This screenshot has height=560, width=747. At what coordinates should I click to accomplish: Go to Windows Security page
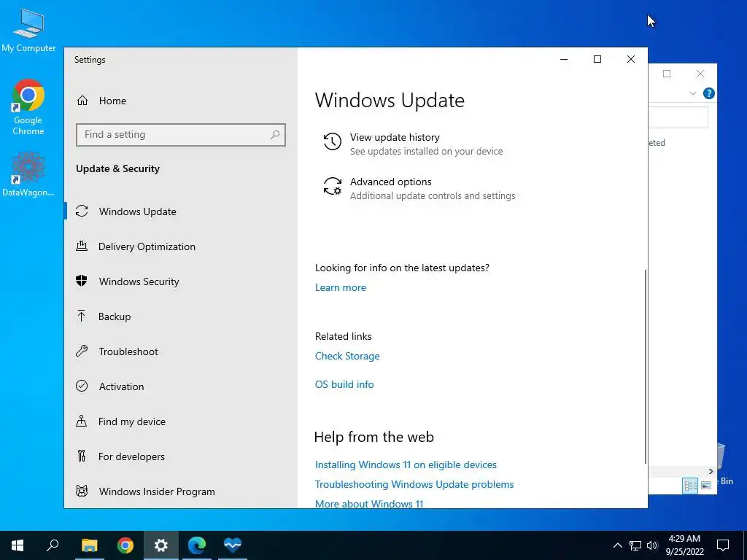139,281
